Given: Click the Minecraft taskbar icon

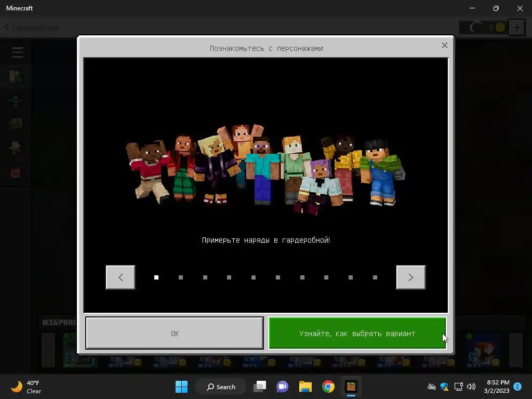Looking at the screenshot, I should coord(351,387).
